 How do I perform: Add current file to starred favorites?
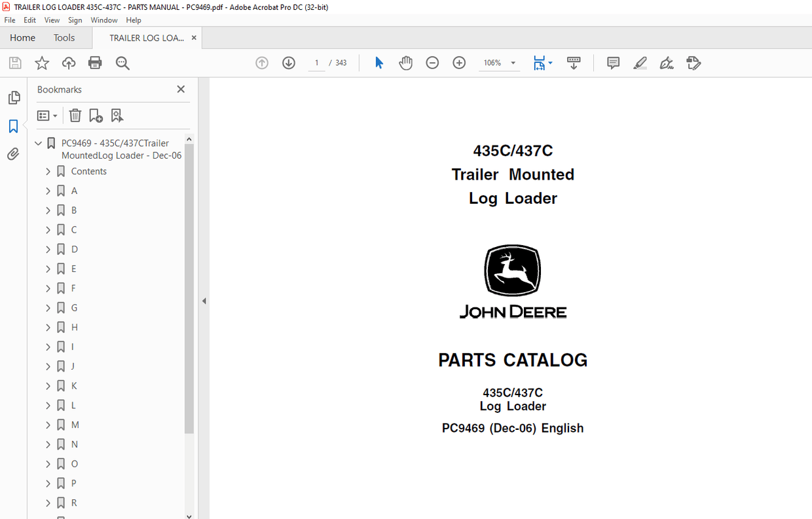tap(42, 63)
